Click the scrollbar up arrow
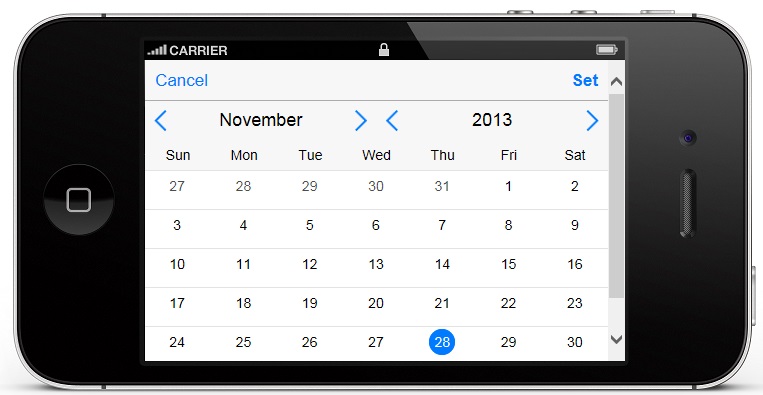763x395 pixels. [616, 81]
